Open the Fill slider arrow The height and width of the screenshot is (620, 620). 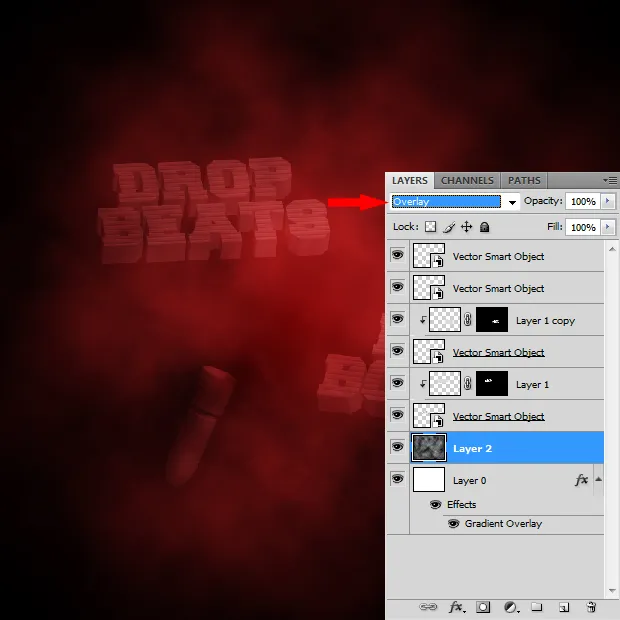[608, 227]
